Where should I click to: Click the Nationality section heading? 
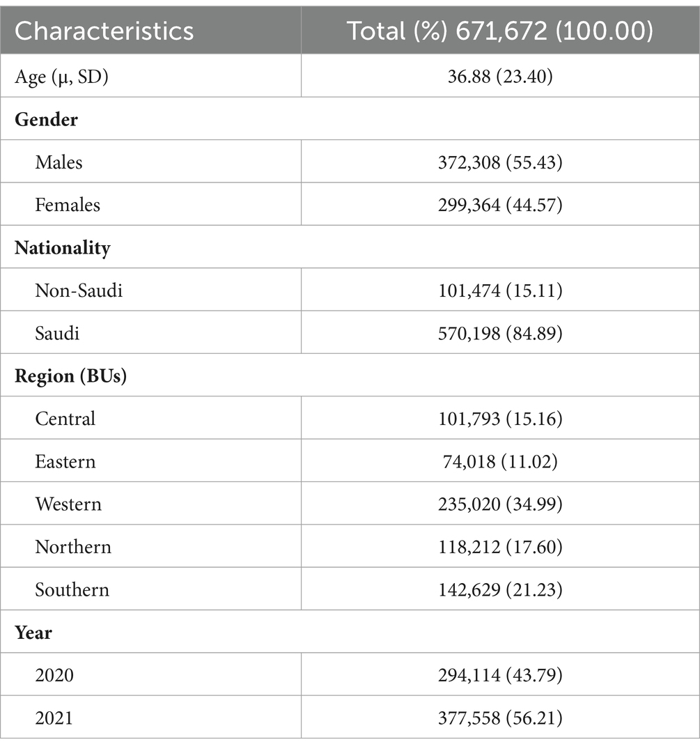point(62,247)
